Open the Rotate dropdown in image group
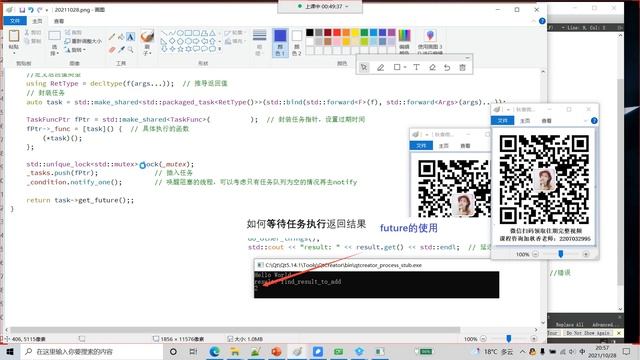Image resolution: width=640 pixels, height=360 pixels. click(84, 50)
